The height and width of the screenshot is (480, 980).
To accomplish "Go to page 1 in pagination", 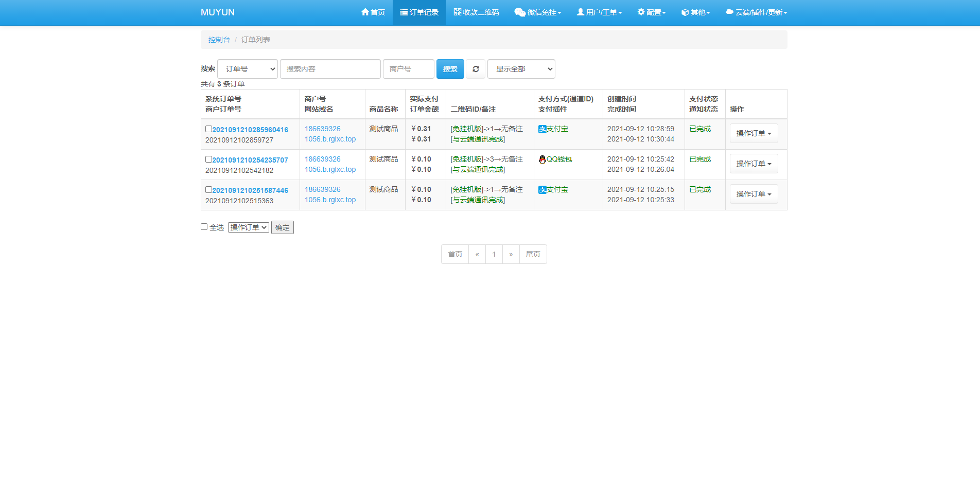I will 494,254.
